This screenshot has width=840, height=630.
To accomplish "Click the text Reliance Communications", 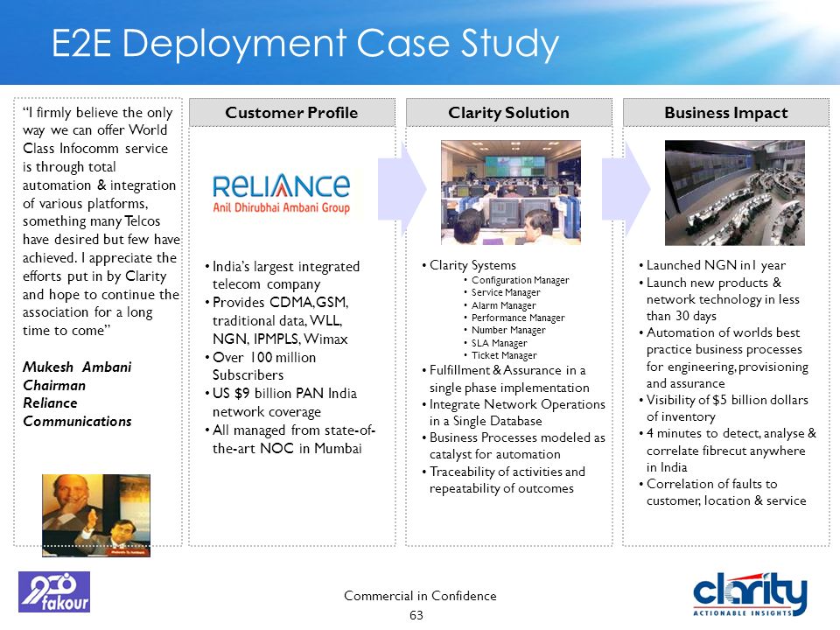I will point(77,412).
